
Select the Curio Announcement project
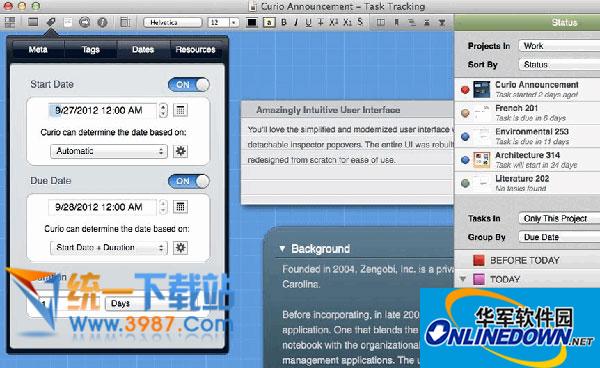tap(527, 90)
